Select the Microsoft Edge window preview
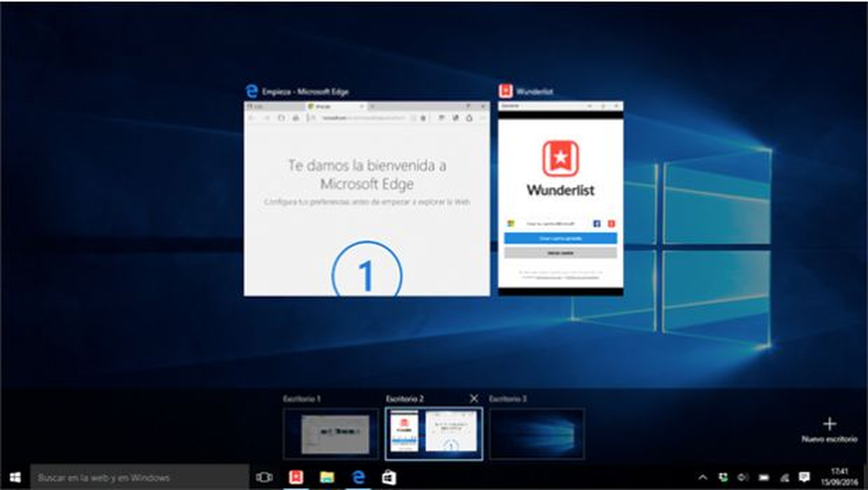This screenshot has width=868, height=490. click(367, 198)
